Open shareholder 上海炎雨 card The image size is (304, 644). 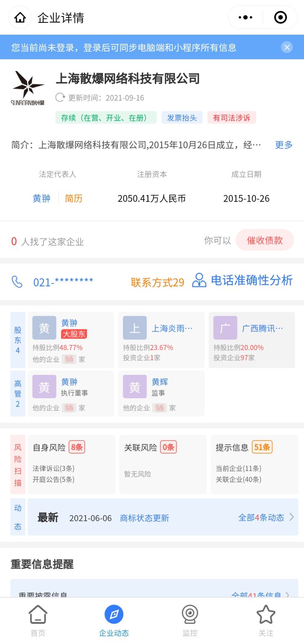[x=161, y=340]
